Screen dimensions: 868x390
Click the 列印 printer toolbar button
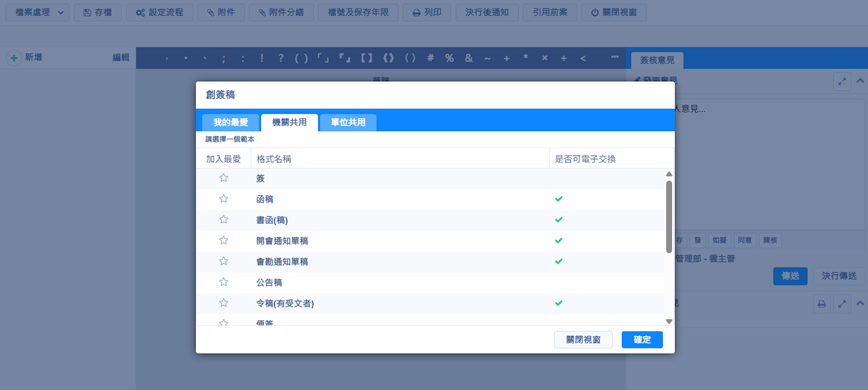pyautogui.click(x=427, y=12)
